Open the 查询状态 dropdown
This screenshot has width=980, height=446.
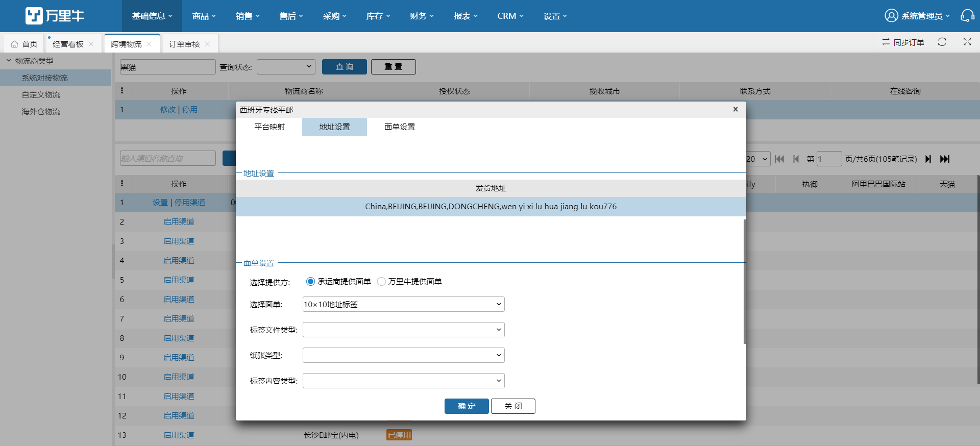pyautogui.click(x=286, y=67)
